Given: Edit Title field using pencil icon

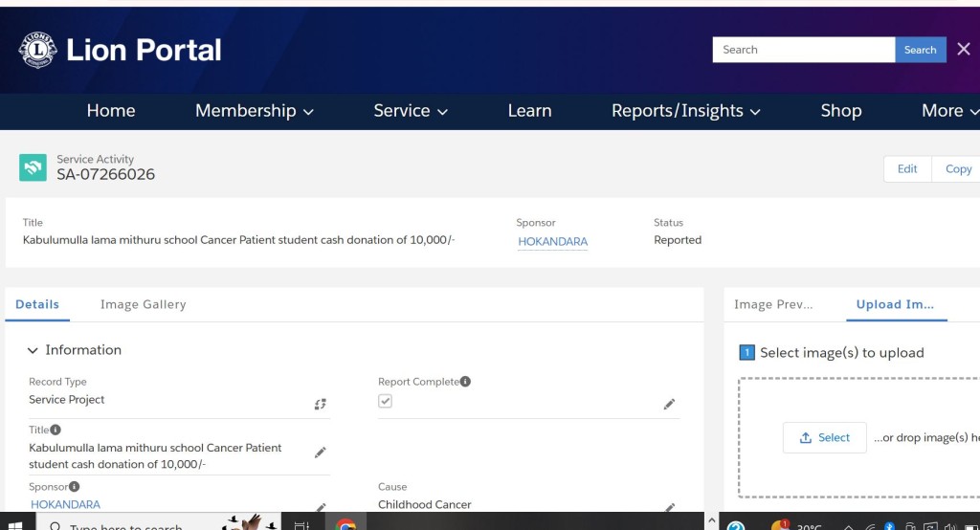Looking at the screenshot, I should point(320,453).
